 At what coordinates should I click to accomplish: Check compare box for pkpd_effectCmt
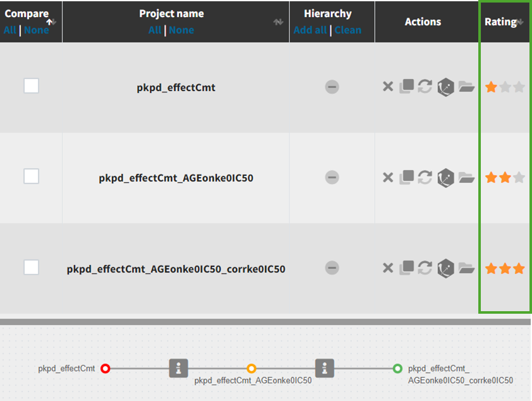point(31,85)
